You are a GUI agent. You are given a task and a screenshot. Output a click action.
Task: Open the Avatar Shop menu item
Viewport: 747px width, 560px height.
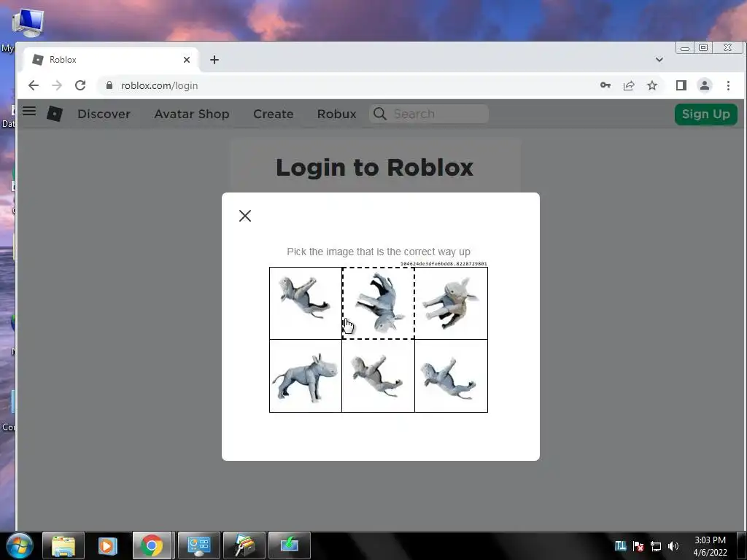point(192,114)
